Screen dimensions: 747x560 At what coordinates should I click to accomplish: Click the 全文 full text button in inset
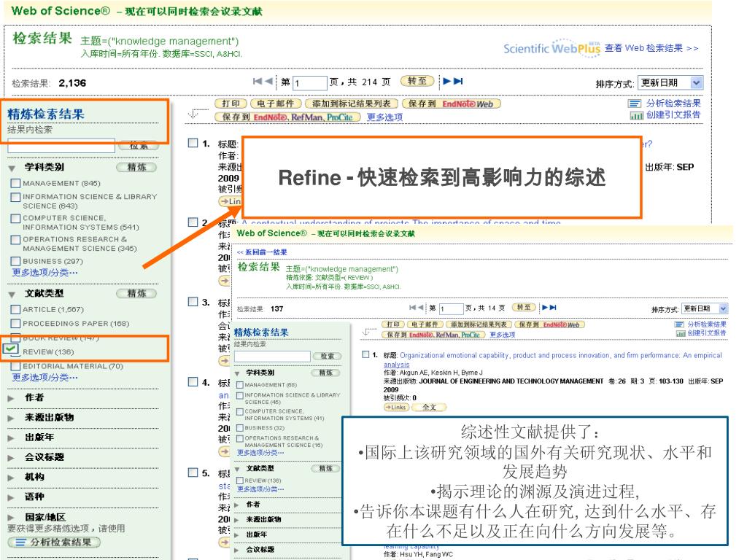click(x=430, y=408)
